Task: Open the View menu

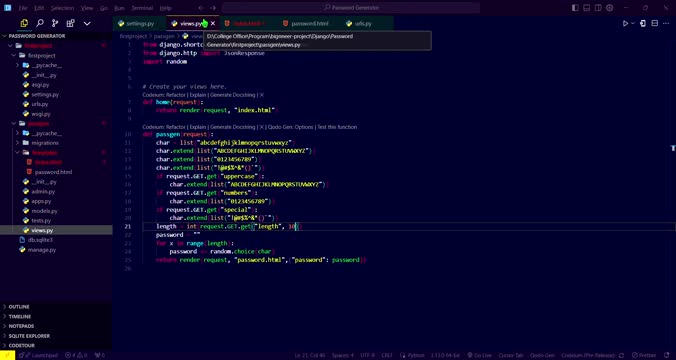Action: 87,8
